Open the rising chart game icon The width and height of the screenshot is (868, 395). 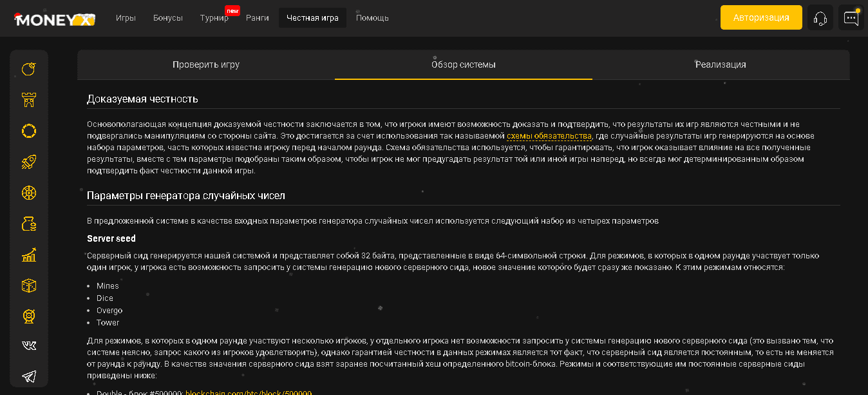coord(29,255)
